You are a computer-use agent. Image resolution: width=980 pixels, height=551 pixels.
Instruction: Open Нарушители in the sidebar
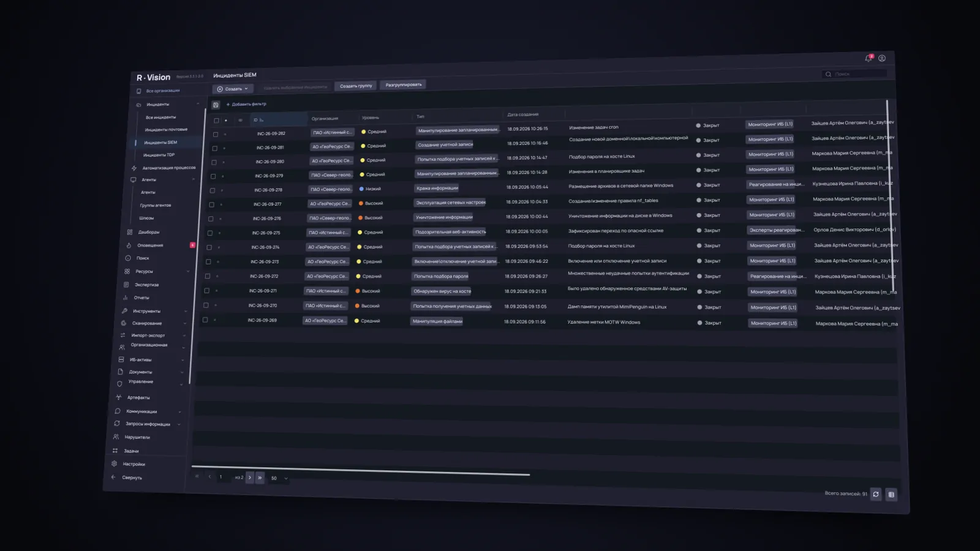click(137, 437)
